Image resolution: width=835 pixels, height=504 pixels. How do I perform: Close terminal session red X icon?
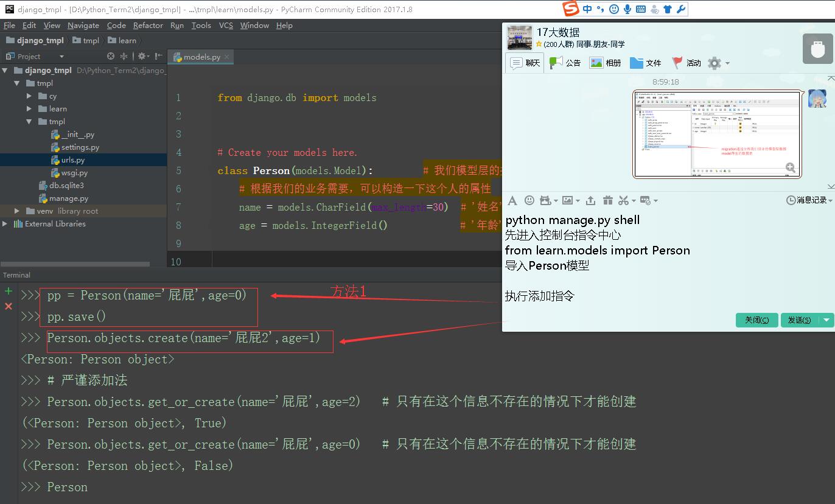coord(9,306)
